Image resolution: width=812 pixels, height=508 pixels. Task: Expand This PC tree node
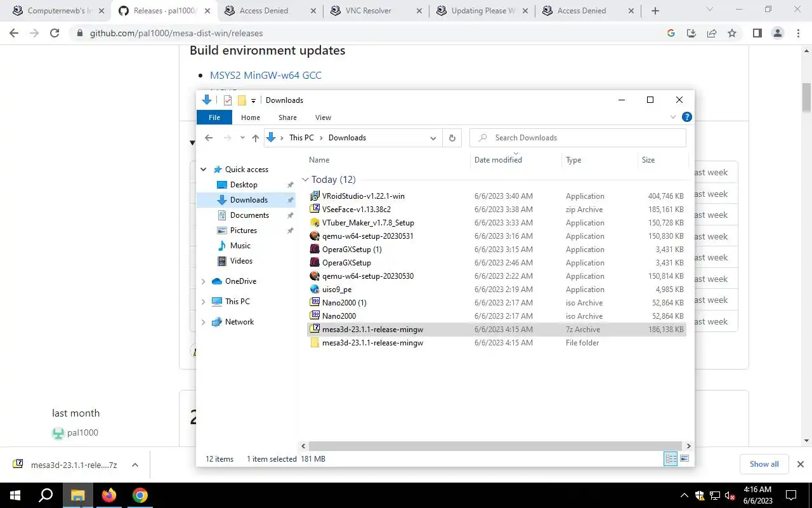[204, 302]
